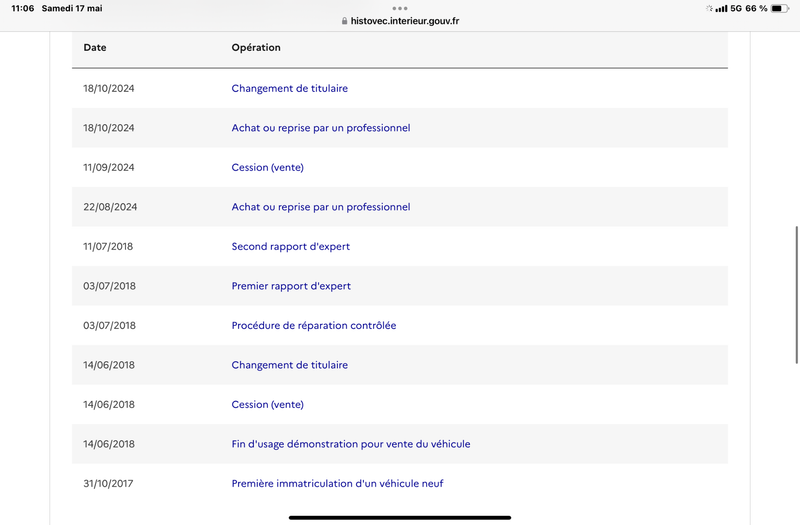Grab the vertical page scrollbar
800x525 pixels.
[797, 294]
